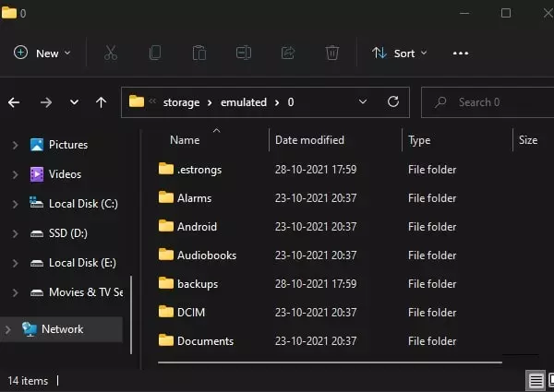The width and height of the screenshot is (554, 392).
Task: Click the storage breadcrumb segment
Action: (181, 102)
